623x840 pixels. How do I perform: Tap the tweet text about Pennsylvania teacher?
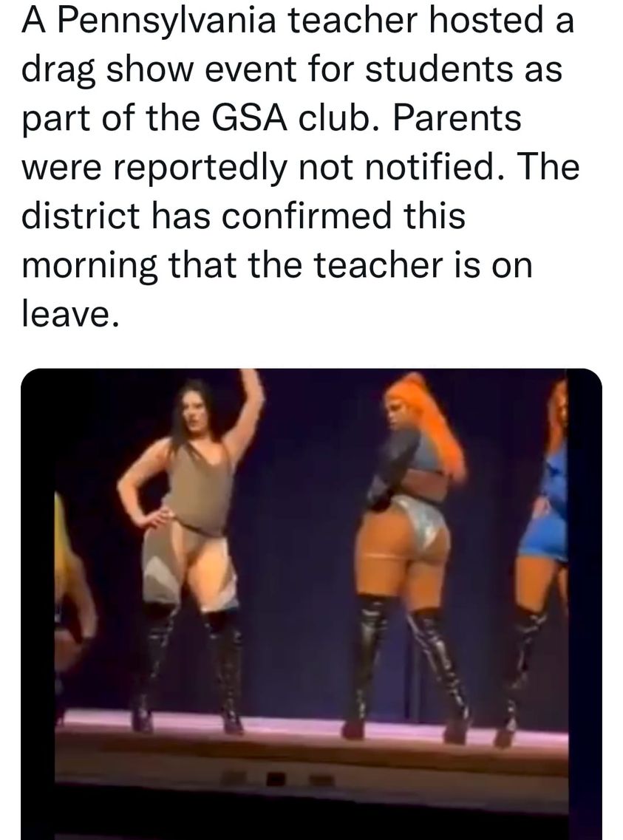[x=300, y=167]
